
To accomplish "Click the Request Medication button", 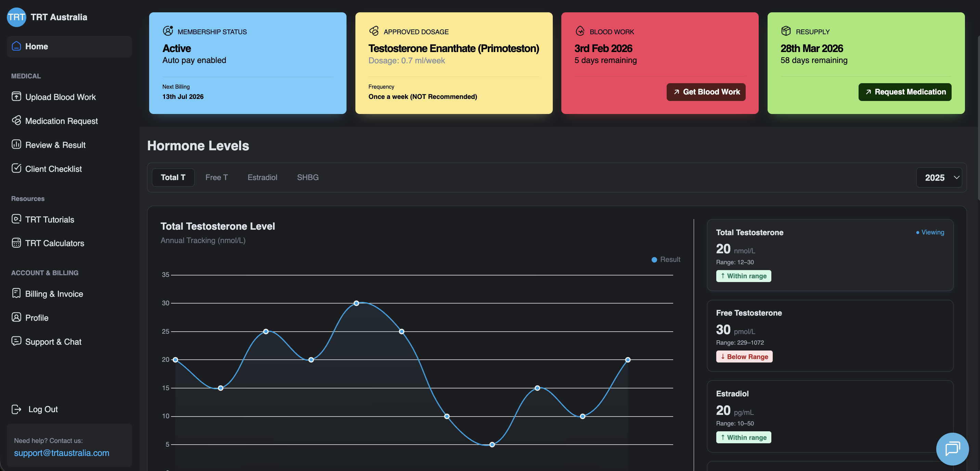I will (904, 92).
